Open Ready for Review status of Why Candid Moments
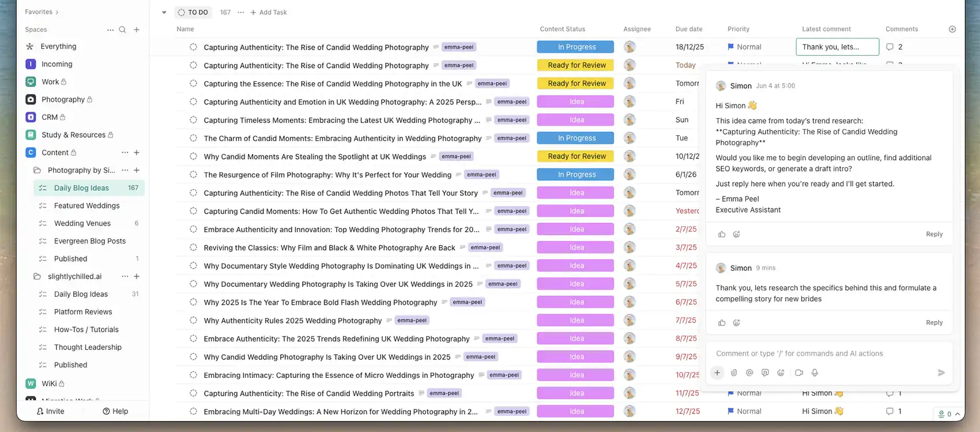This screenshot has width=980, height=432. pos(575,156)
